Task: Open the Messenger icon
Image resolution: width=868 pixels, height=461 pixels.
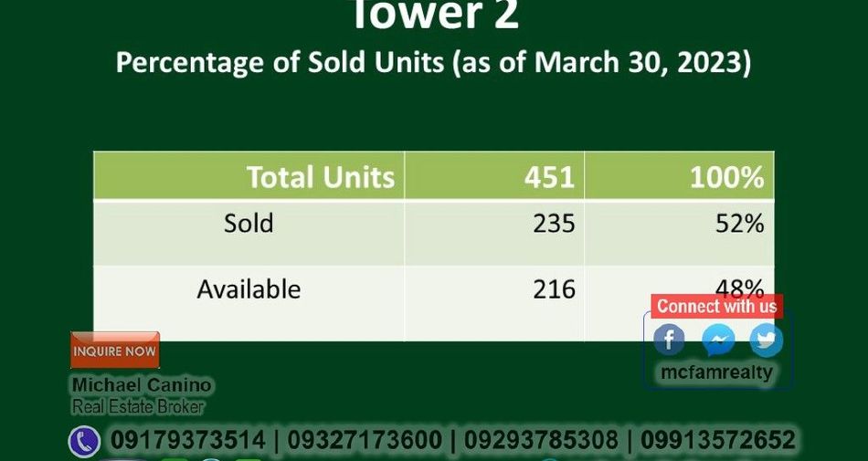Action: (718, 340)
